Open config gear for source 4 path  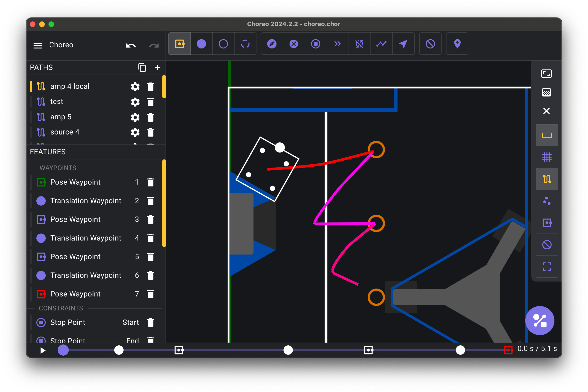[135, 132]
